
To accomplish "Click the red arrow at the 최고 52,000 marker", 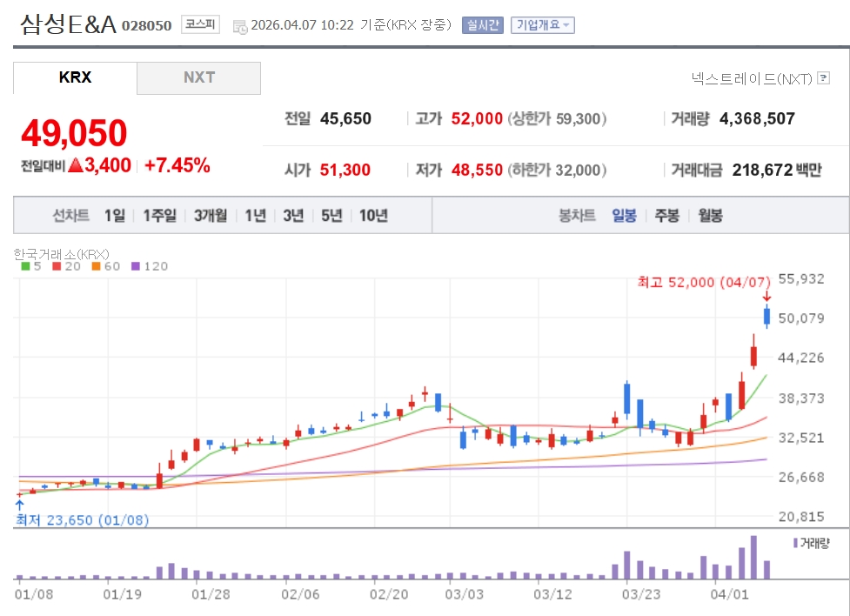I will (x=766, y=298).
